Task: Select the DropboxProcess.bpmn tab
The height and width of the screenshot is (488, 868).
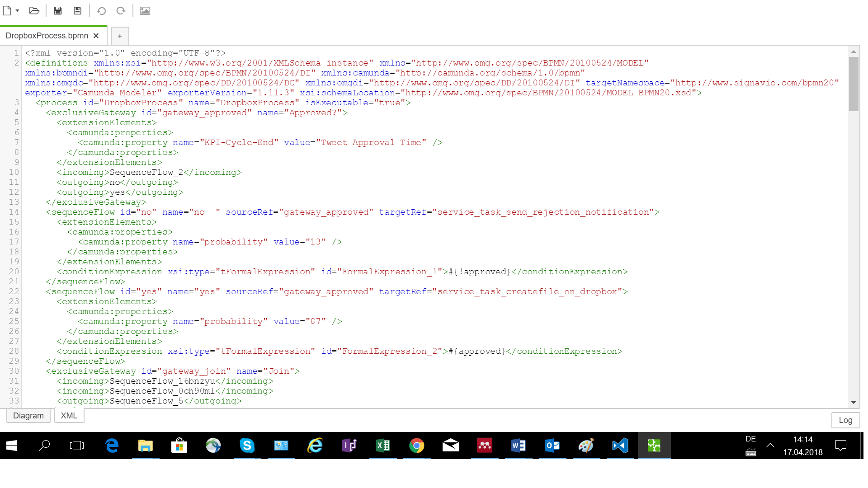Action: tap(47, 36)
